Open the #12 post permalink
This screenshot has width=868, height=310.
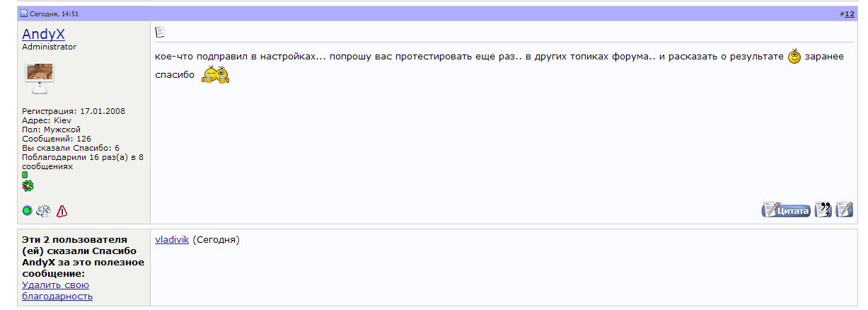[x=849, y=13]
